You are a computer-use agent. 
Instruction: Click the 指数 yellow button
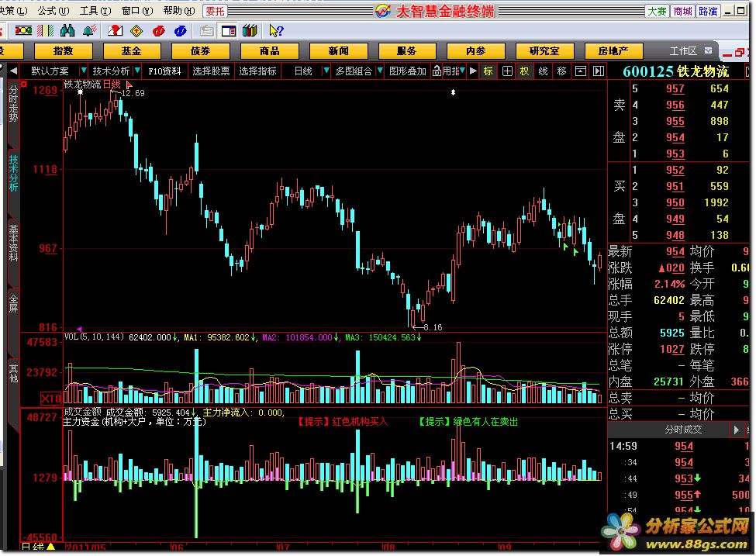63,50
